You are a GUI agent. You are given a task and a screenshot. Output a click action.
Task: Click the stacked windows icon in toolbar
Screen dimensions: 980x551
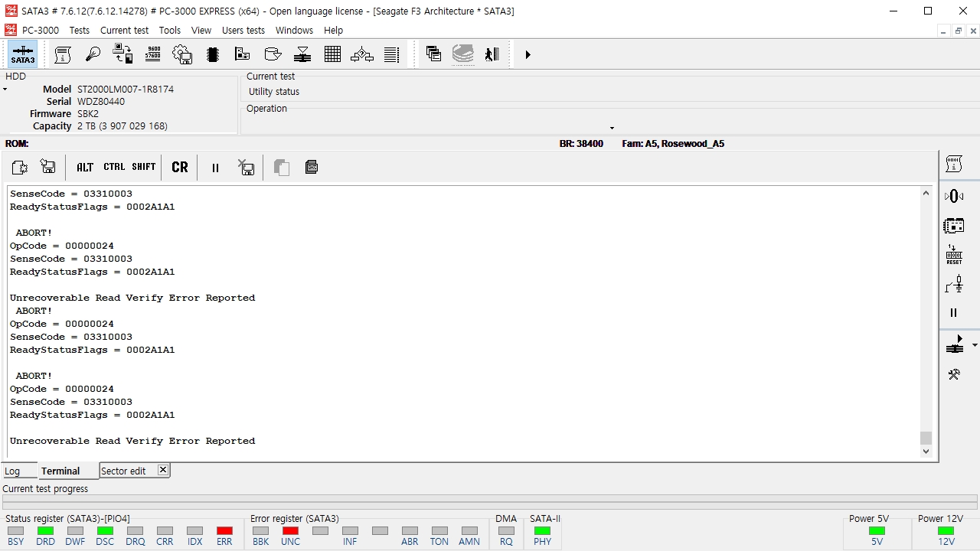433,54
